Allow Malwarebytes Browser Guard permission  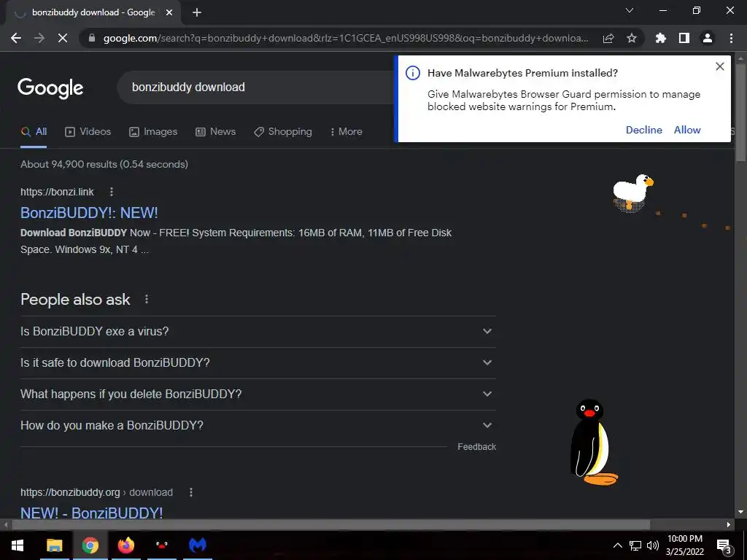(x=687, y=130)
